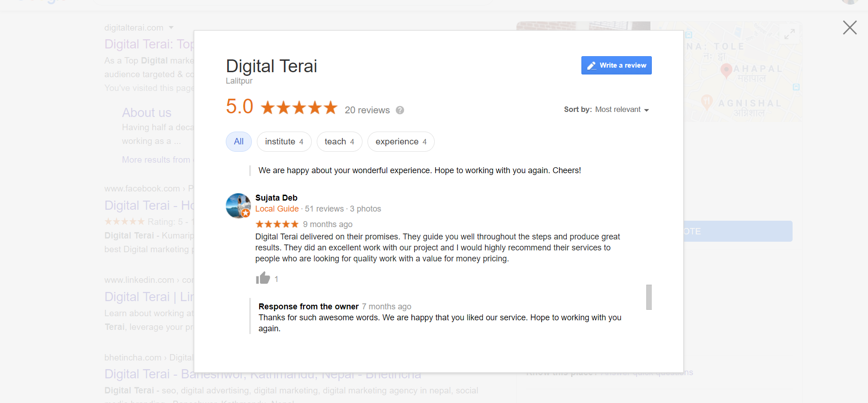Open the Sujata Deb reviewer name link
Screen dimensions: 868x403
pyautogui.click(x=276, y=198)
